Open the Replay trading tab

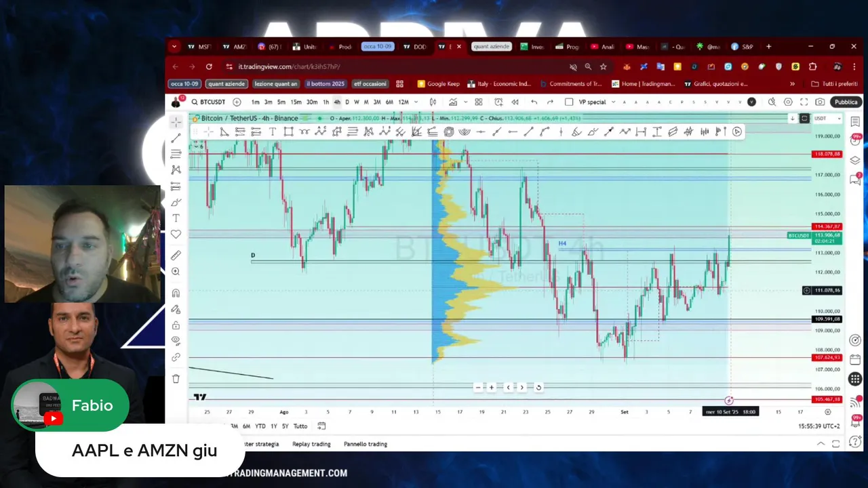point(311,444)
